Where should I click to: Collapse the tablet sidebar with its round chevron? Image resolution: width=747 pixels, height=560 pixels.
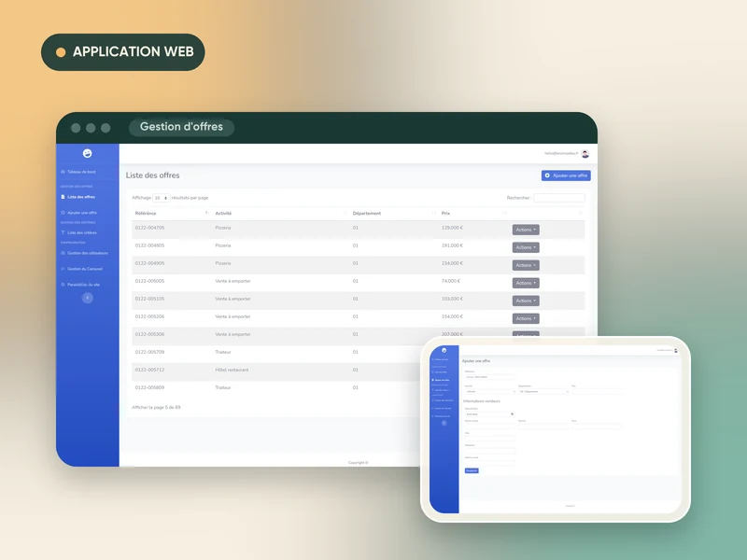(444, 423)
